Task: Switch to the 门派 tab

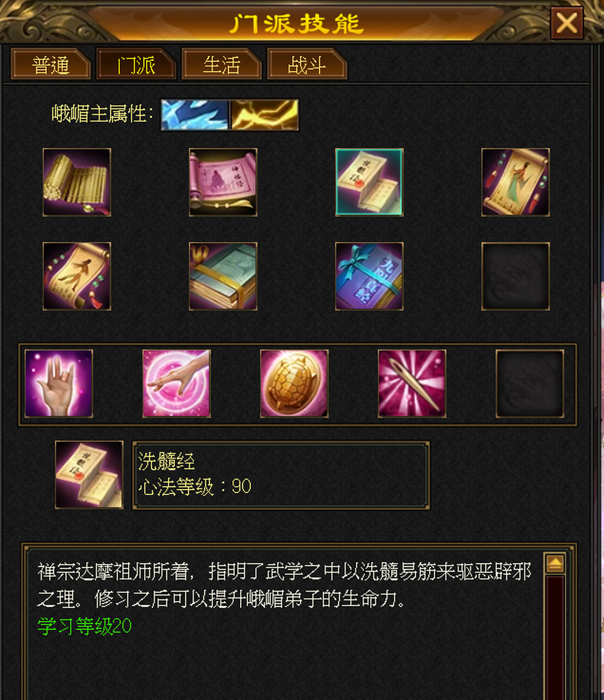Action: pyautogui.click(x=136, y=65)
